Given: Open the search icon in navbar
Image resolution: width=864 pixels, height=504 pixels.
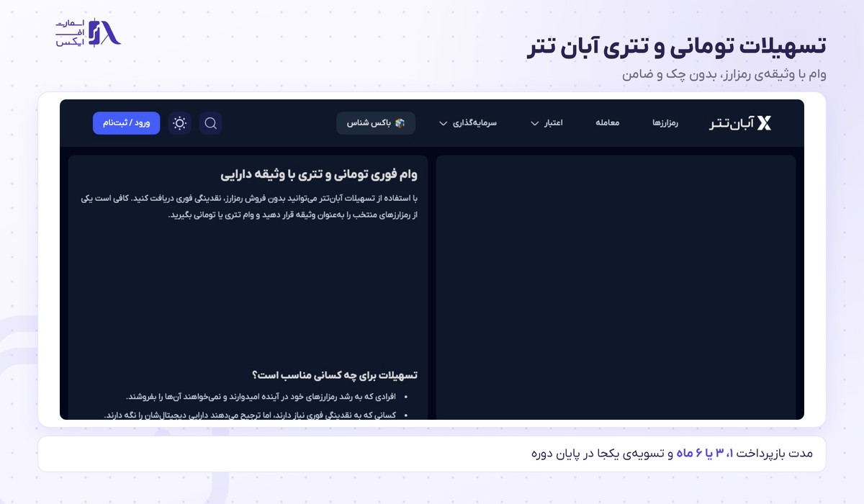Looking at the screenshot, I should click(x=211, y=123).
